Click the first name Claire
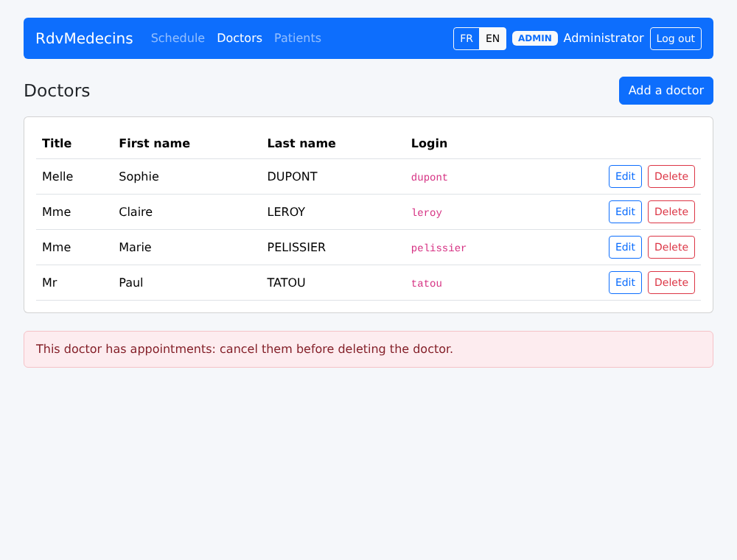The image size is (737, 560). point(136,212)
